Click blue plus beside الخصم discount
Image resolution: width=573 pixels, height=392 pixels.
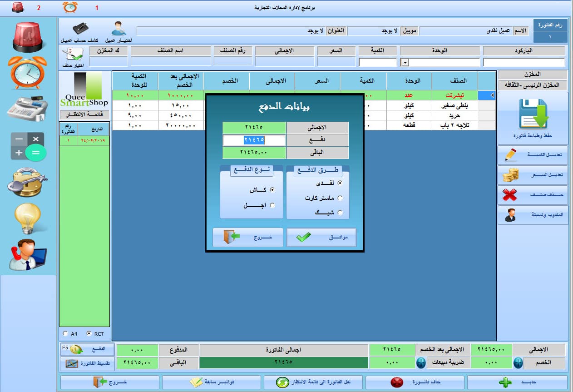518,363
